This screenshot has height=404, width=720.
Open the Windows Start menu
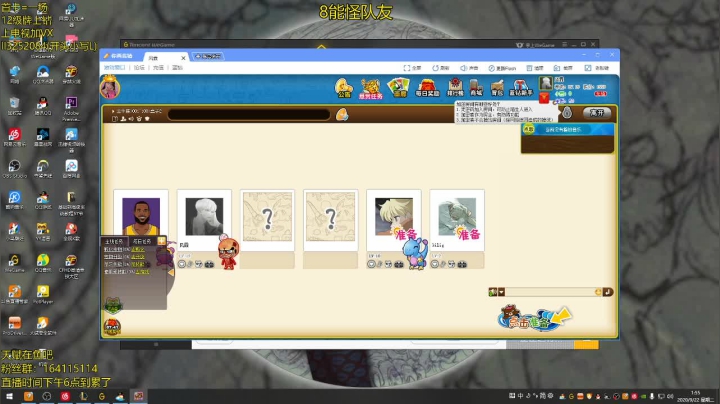[9, 396]
